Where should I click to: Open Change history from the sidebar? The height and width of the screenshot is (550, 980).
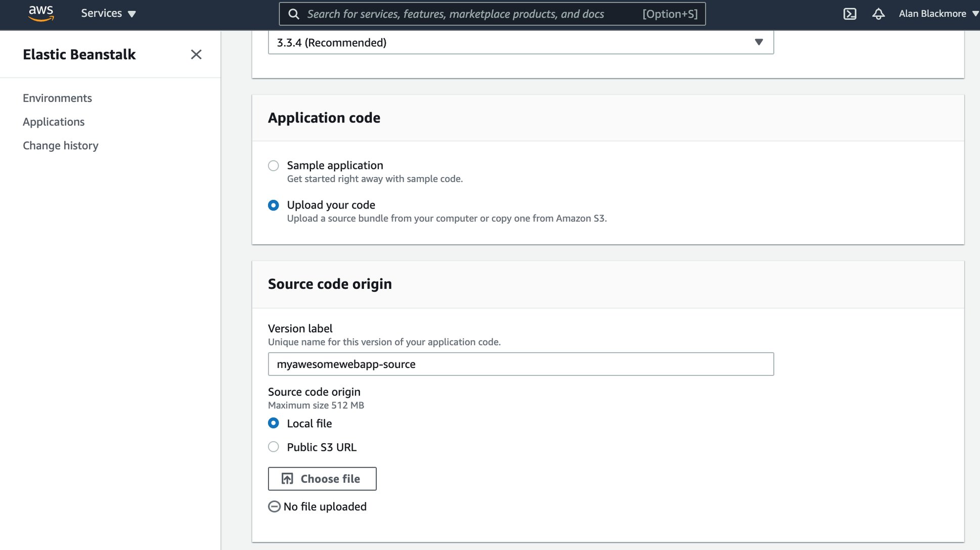(60, 145)
